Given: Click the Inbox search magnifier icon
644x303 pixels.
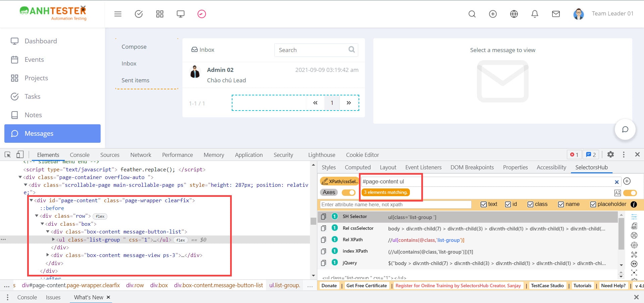Looking at the screenshot, I should point(352,49).
